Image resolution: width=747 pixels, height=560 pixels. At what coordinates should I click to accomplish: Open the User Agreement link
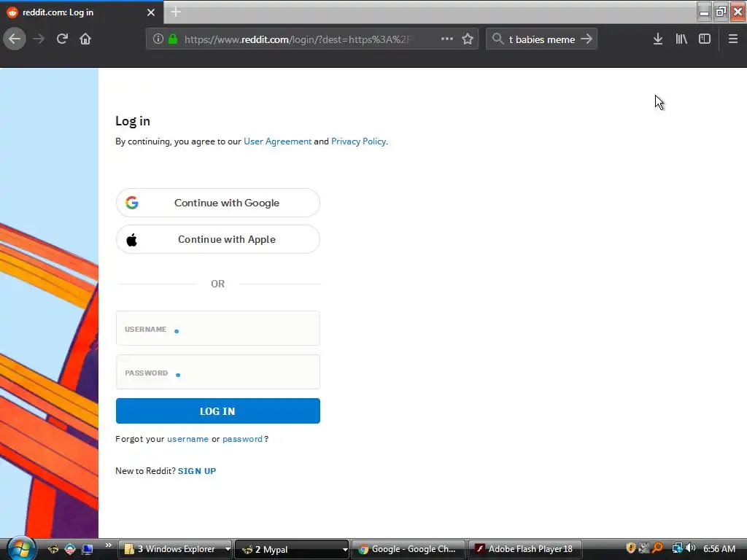click(x=277, y=141)
